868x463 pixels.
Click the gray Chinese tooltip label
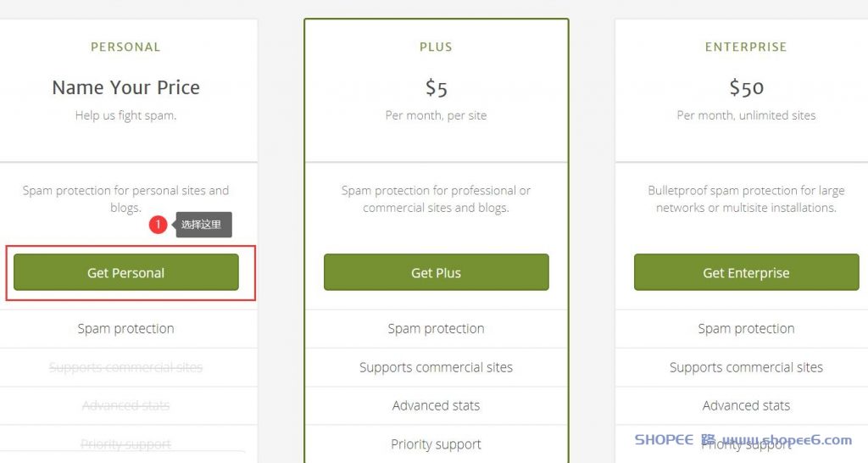click(203, 225)
